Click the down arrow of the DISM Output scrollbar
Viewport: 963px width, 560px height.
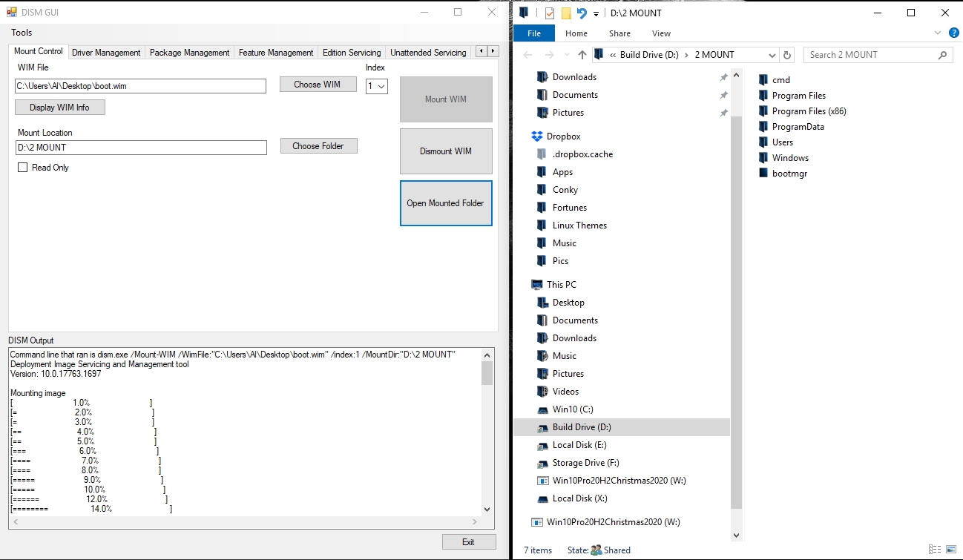[x=487, y=510]
